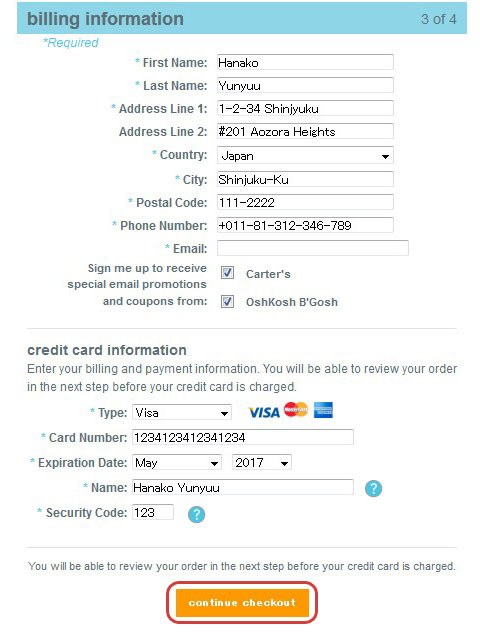Screen dimensions: 480x632
Task: Click the help icon beside Security Code
Action: [x=196, y=514]
